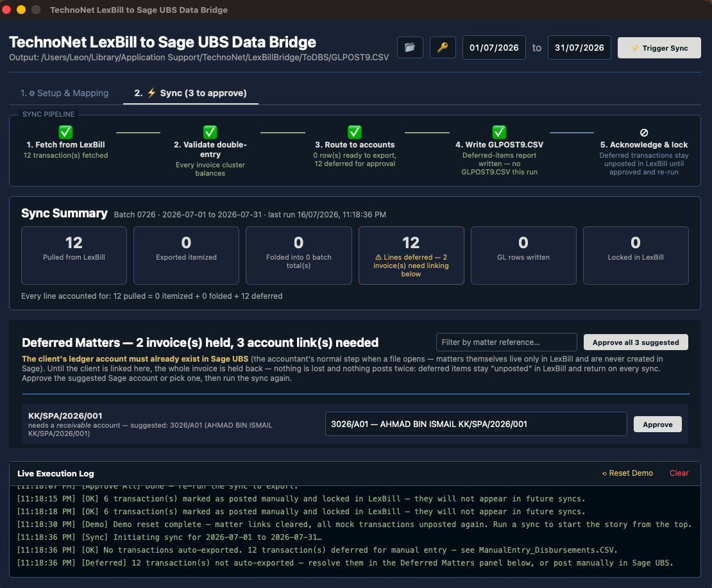
Task: Click the 11:18:18 PM marked as posted log line
Action: [301, 511]
